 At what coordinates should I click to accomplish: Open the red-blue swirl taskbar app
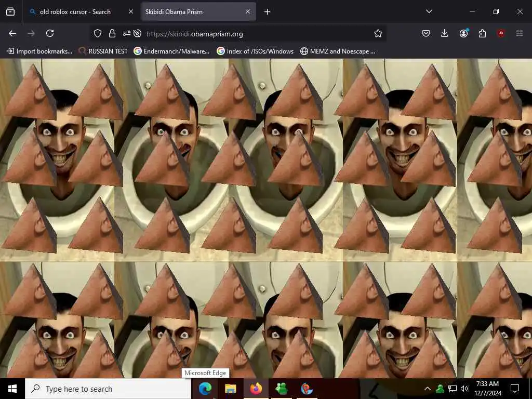(307, 389)
